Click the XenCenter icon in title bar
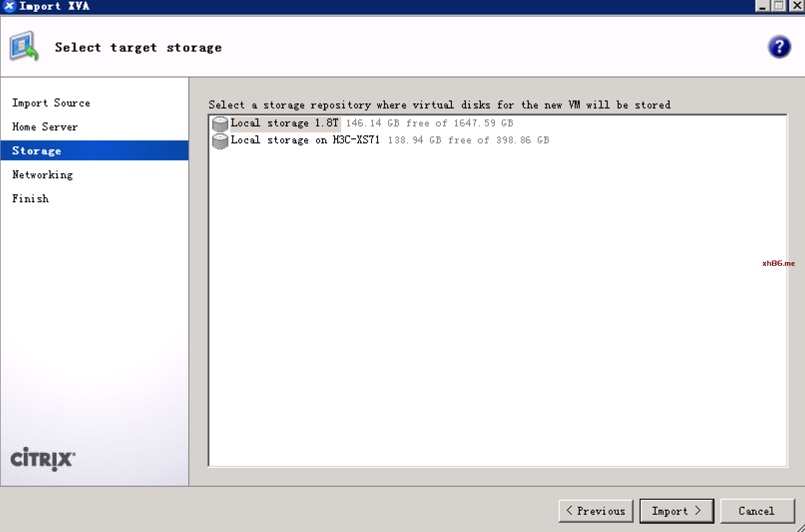The image size is (805, 532). point(9,6)
